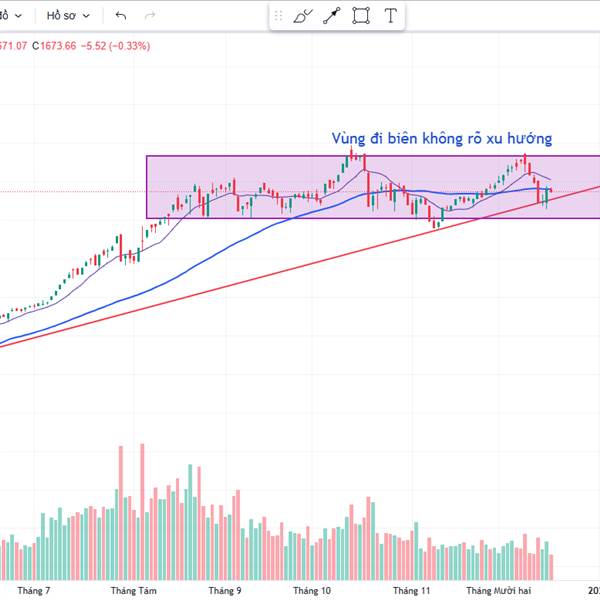Select the "Vùng đi biên không rõ xu hướng" text label
This screenshot has width=600, height=600.
pyautogui.click(x=442, y=139)
